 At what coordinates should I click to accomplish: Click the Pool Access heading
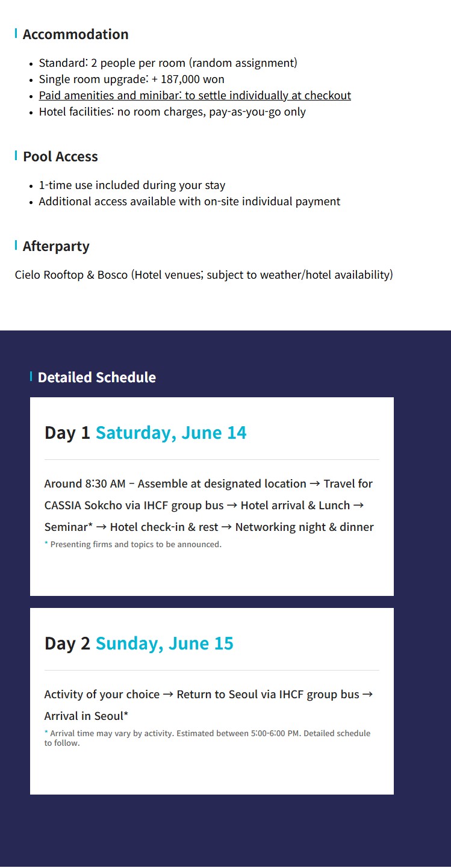[60, 157]
